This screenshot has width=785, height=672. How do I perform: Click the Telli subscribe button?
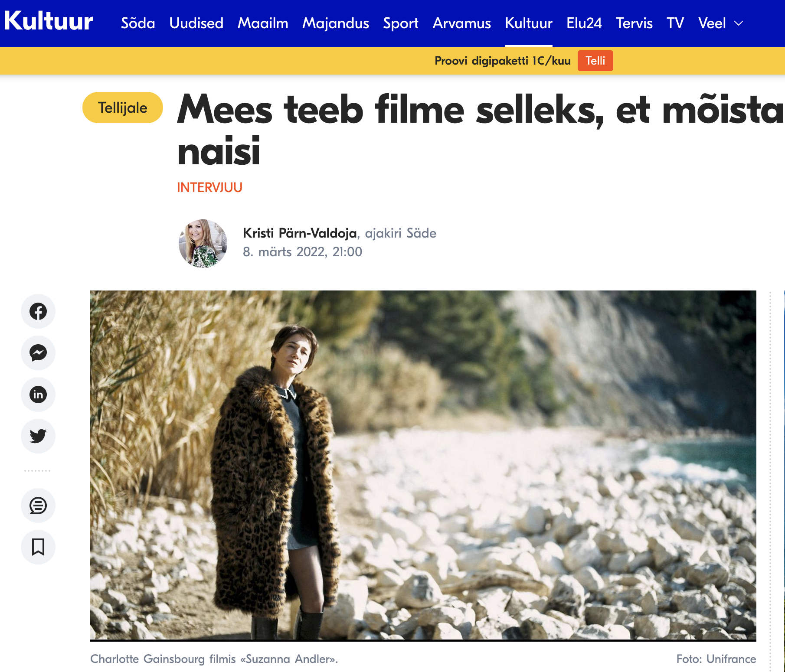pyautogui.click(x=595, y=61)
